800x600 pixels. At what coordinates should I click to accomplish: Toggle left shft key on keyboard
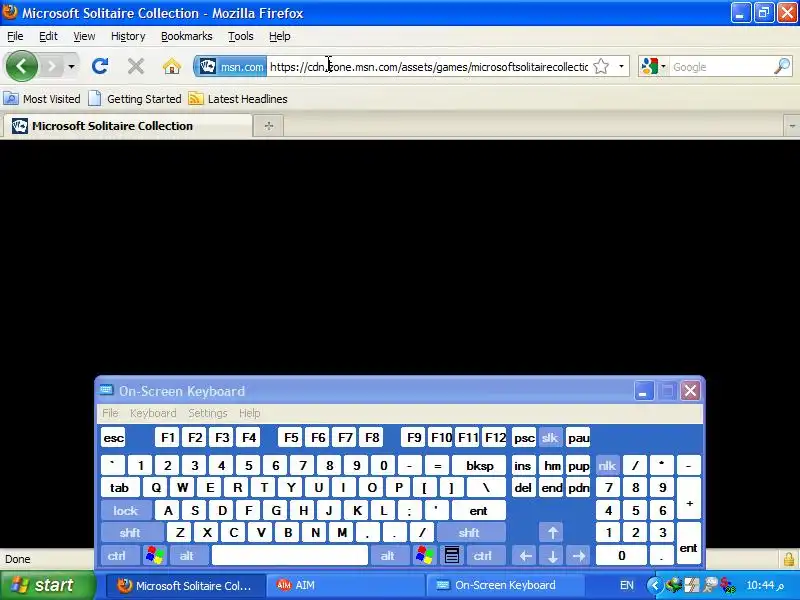(130, 533)
